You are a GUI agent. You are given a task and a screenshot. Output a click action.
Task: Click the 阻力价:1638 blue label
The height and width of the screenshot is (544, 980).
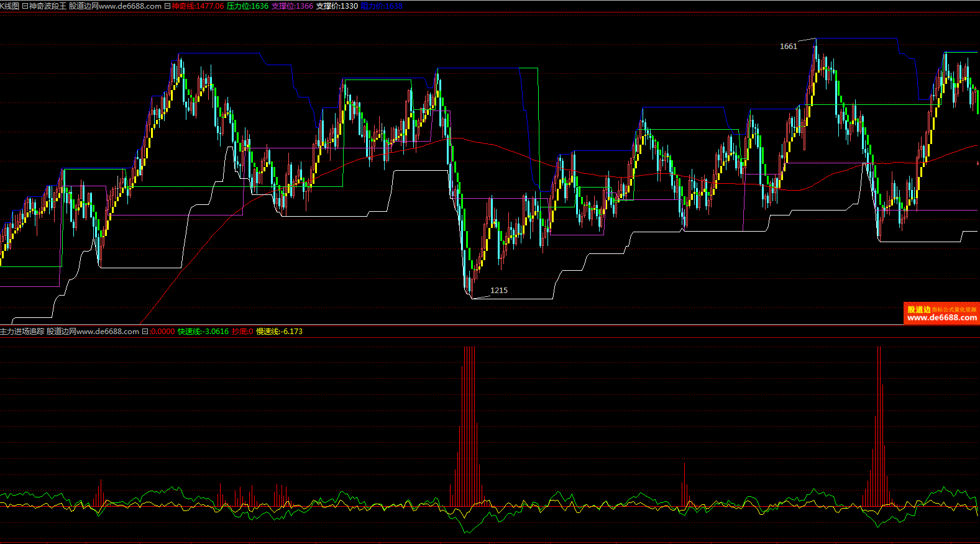click(x=382, y=6)
